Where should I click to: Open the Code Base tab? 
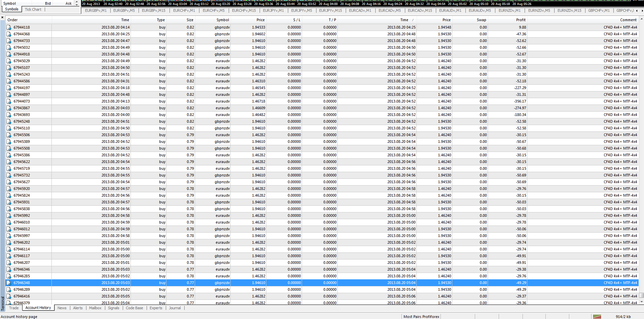pos(135,308)
